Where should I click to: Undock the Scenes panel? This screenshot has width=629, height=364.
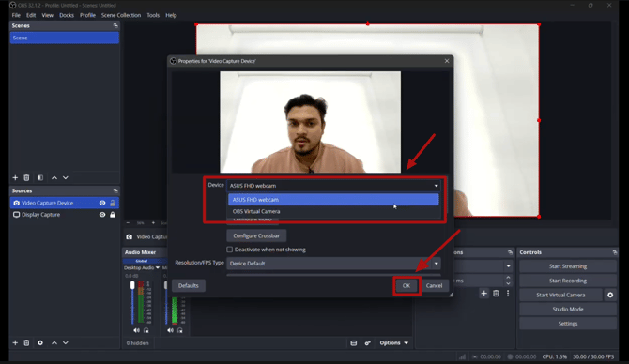115,25
